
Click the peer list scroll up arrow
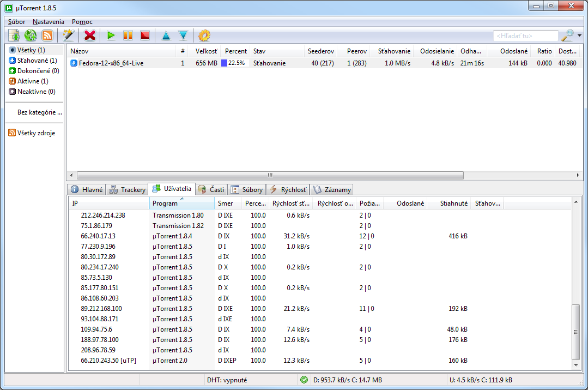[x=575, y=202]
